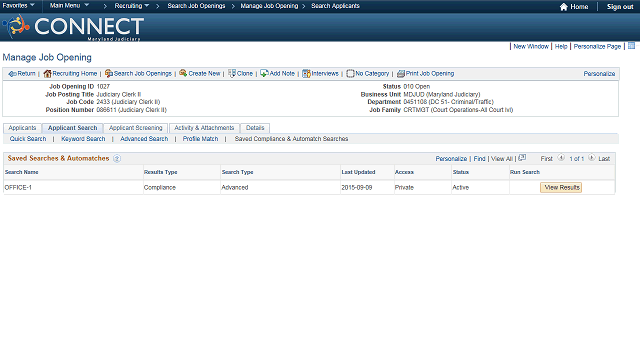Image resolution: width=640 pixels, height=360 pixels.
Task: Click the Active status cell
Action: pos(460,188)
